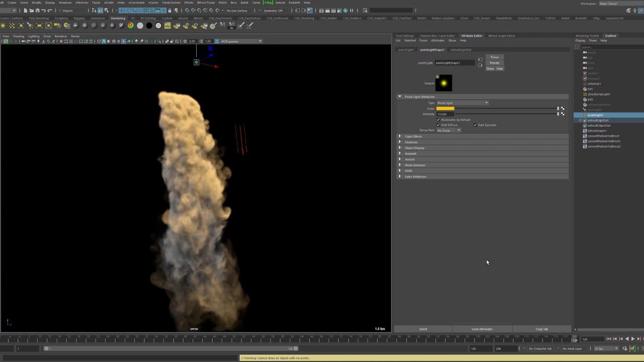Viewport: 644px width, 362px height.
Task: Click the lock selection padlock icon
Action: coord(170,11)
